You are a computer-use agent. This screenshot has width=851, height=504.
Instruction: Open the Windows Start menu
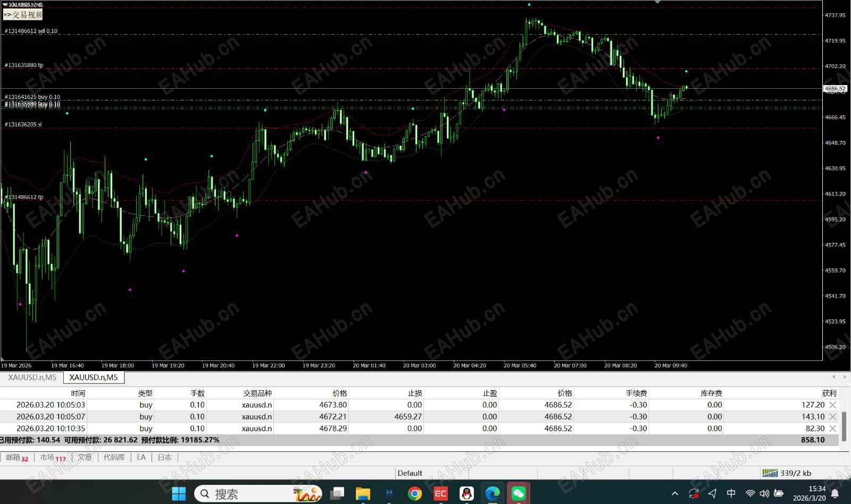click(x=179, y=494)
